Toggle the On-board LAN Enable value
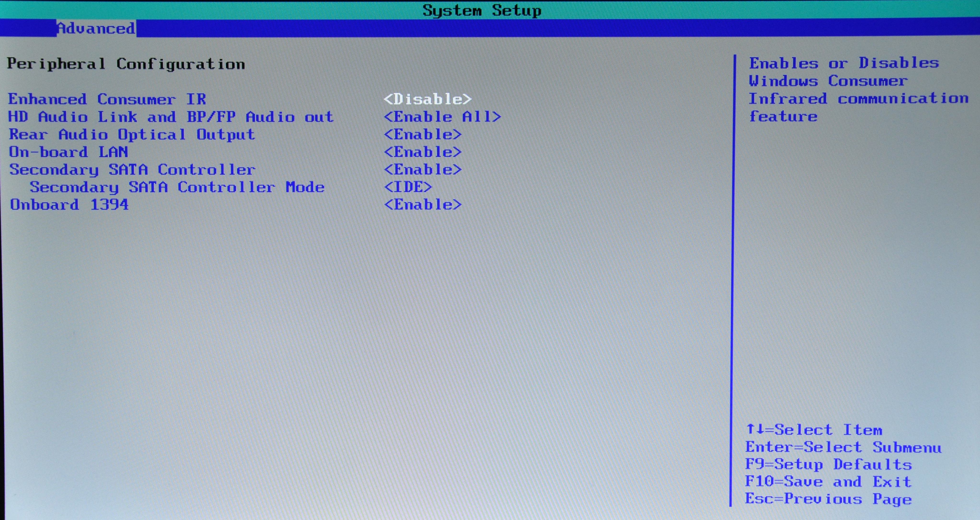The height and width of the screenshot is (520, 980). click(422, 152)
